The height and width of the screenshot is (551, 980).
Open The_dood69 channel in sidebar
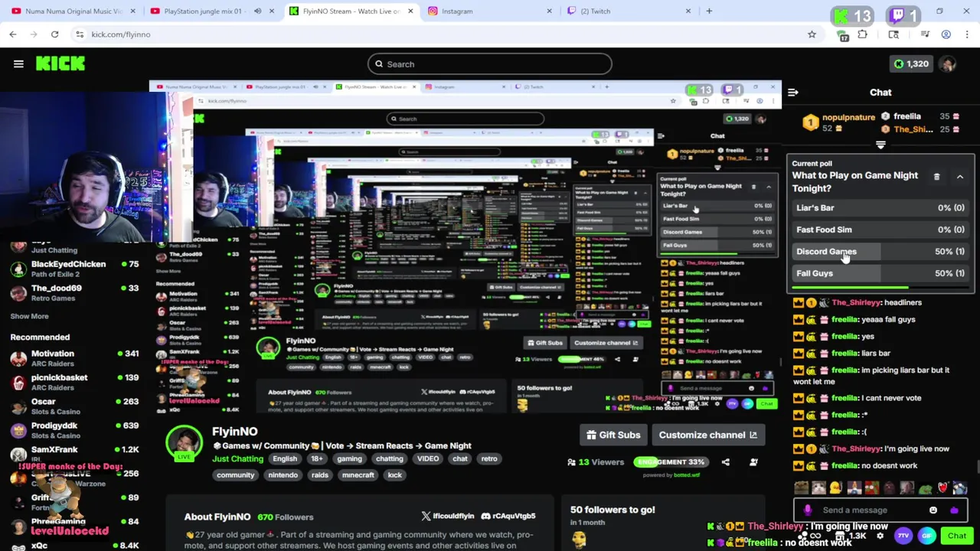[x=74, y=293]
